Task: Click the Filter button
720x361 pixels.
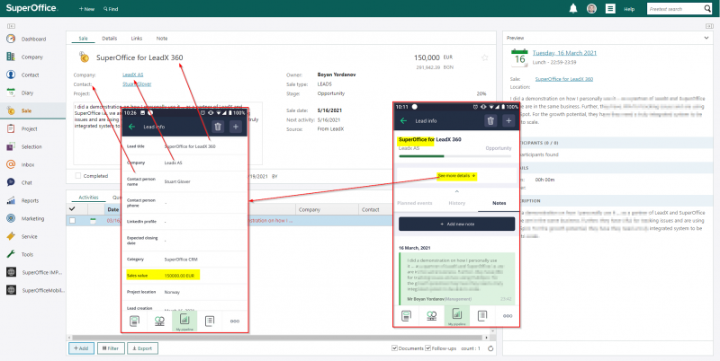Action: (111, 349)
